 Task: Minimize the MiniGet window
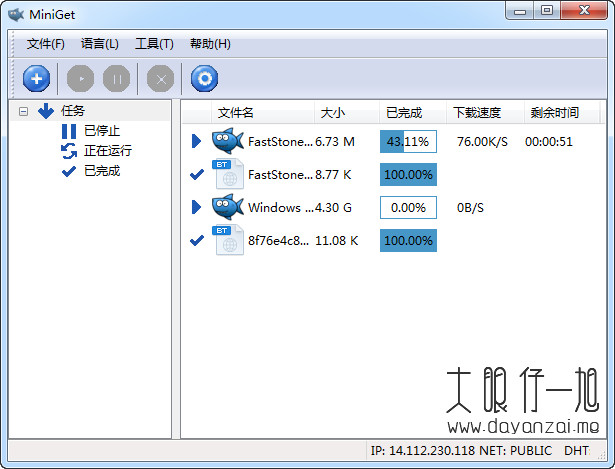[x=520, y=11]
